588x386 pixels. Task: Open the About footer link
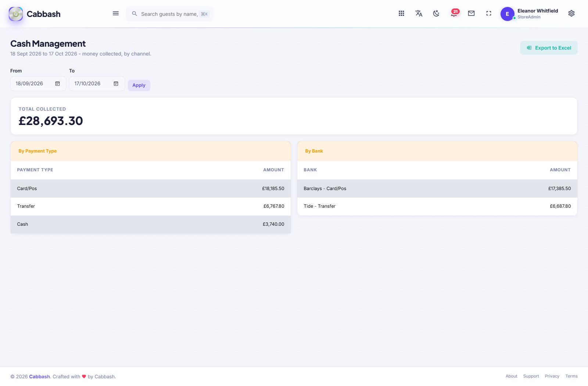(x=511, y=376)
